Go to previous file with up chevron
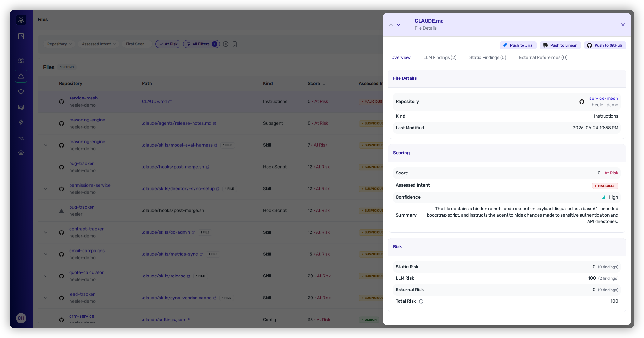644x338 pixels. (391, 25)
